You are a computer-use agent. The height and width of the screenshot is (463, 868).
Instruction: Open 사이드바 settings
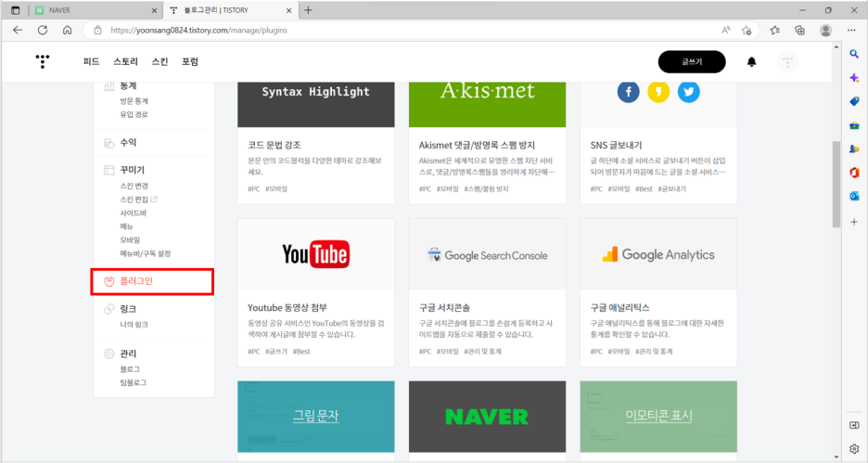134,212
